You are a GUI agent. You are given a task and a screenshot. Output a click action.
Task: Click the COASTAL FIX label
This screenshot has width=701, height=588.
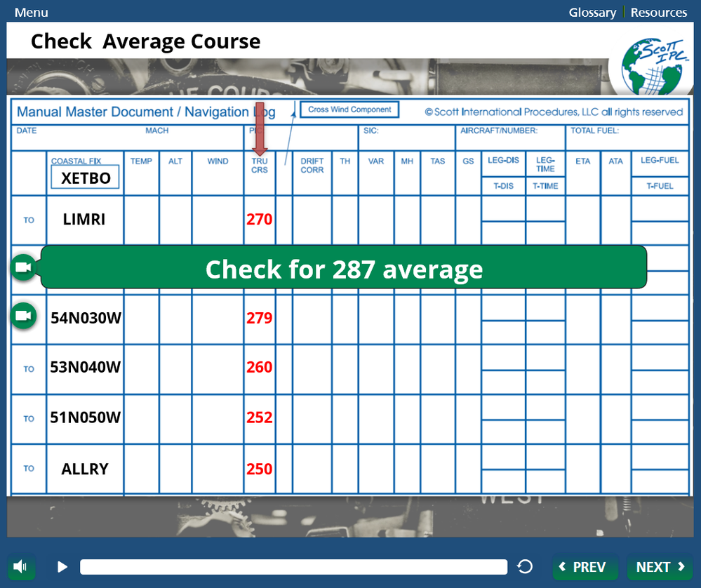pos(76,161)
